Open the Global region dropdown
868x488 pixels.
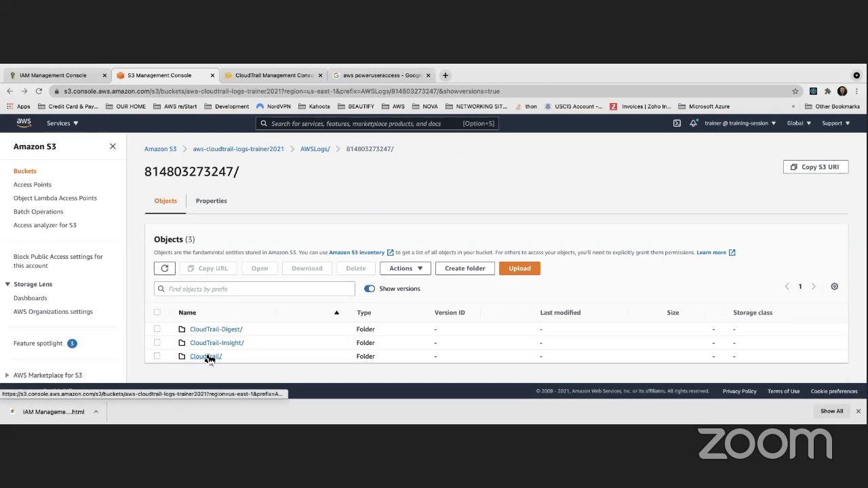click(799, 123)
